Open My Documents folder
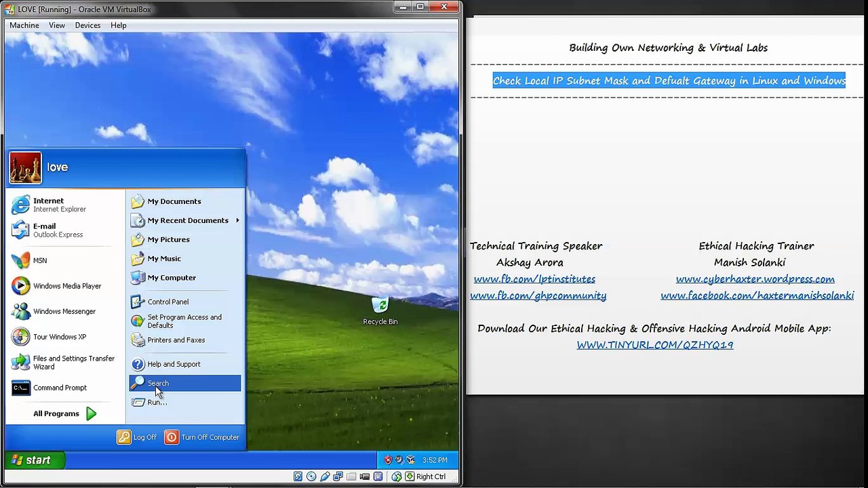 pyautogui.click(x=184, y=201)
